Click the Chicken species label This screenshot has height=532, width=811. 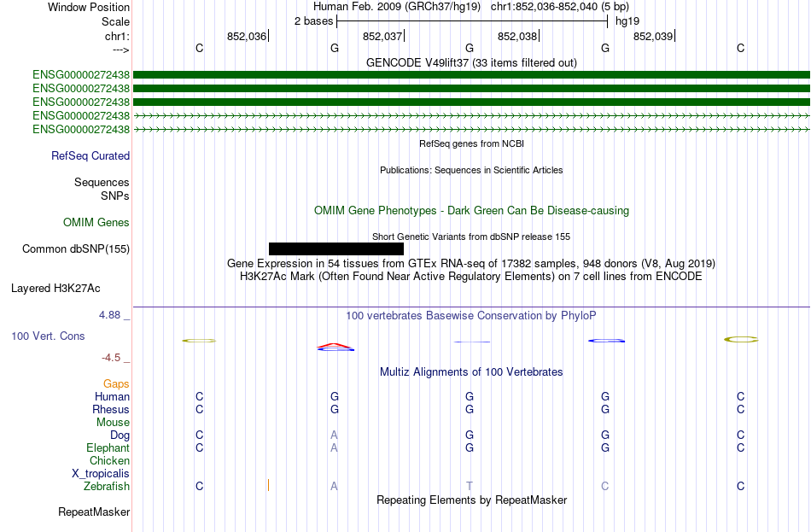(x=109, y=460)
